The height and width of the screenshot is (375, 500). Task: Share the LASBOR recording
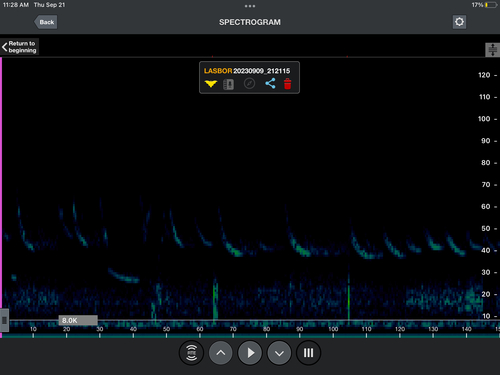pos(270,83)
